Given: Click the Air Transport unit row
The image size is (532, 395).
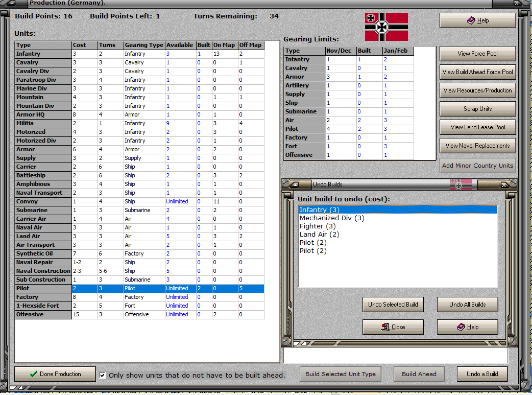Looking at the screenshot, I should tap(139, 245).
